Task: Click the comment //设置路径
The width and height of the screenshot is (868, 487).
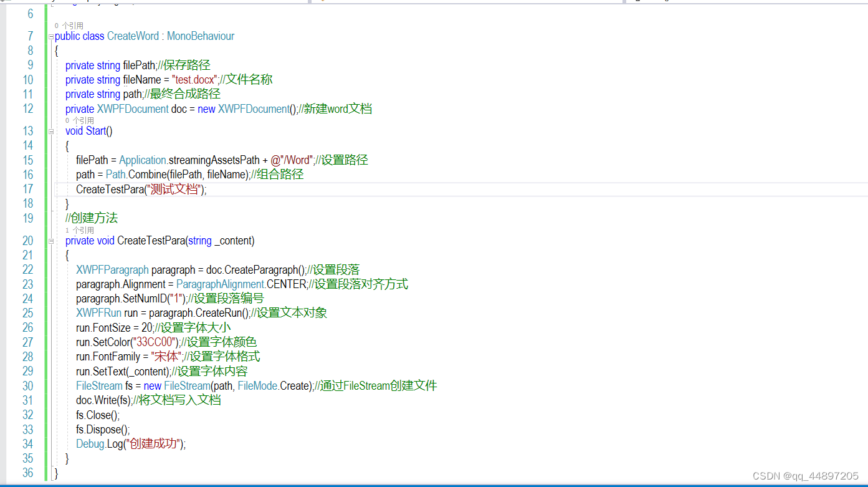Action: [x=341, y=160]
